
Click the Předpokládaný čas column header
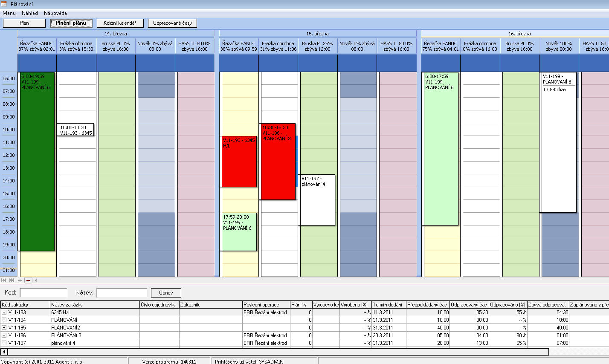pyautogui.click(x=428, y=305)
